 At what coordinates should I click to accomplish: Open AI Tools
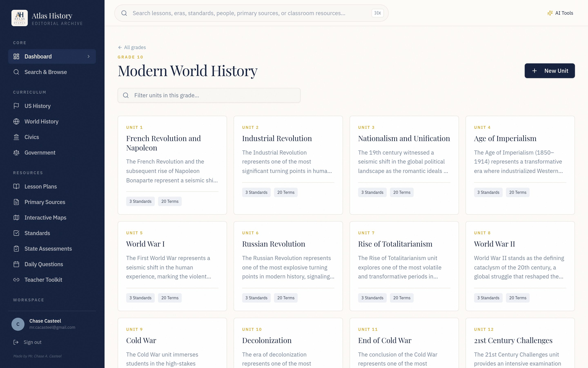tap(560, 13)
